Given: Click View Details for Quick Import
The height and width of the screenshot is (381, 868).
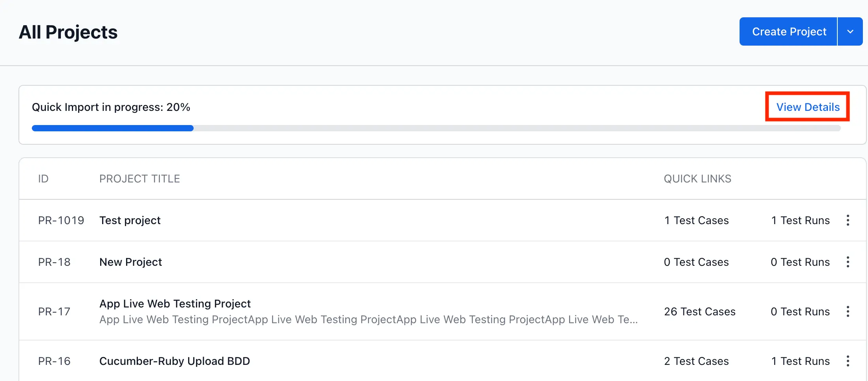Looking at the screenshot, I should tap(808, 107).
